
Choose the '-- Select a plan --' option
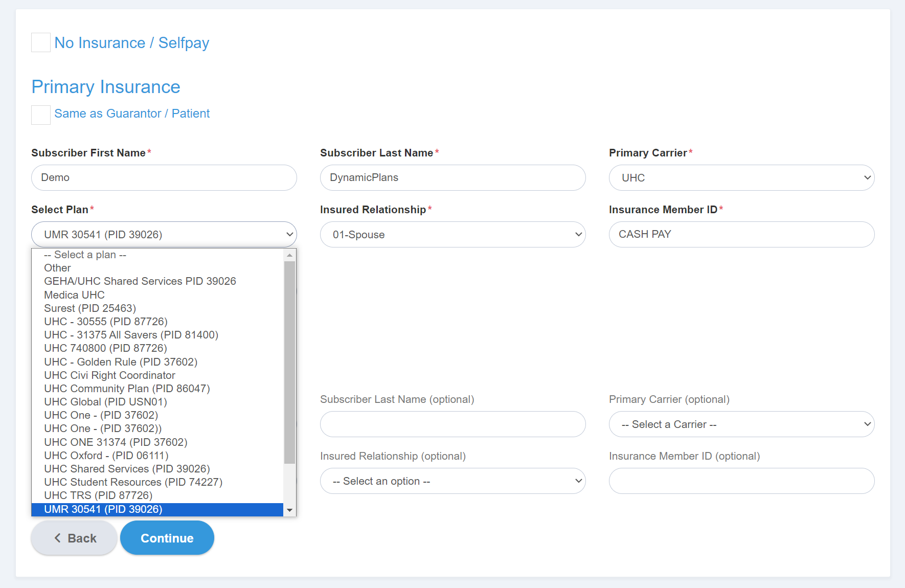[x=157, y=255]
